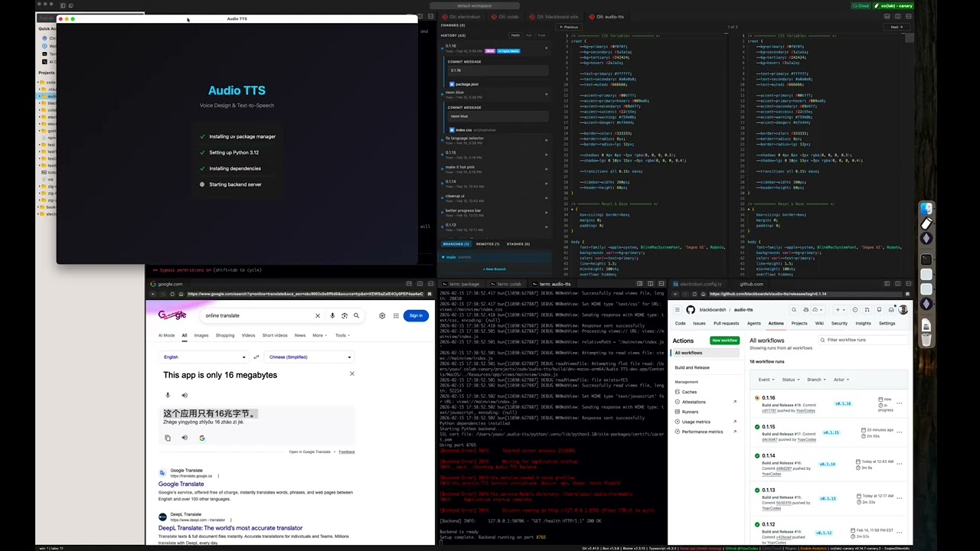980x551 pixels.
Task: Listen to the English source text speaker icon
Action: click(185, 396)
